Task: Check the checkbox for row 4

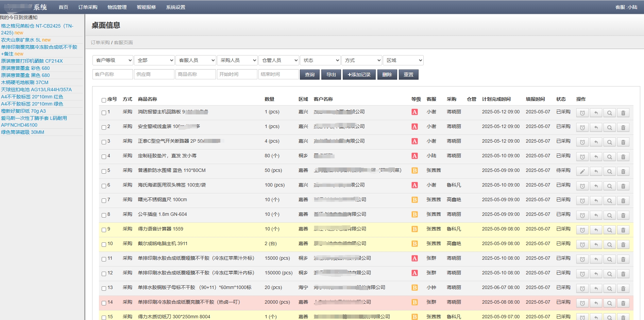Action: click(104, 157)
